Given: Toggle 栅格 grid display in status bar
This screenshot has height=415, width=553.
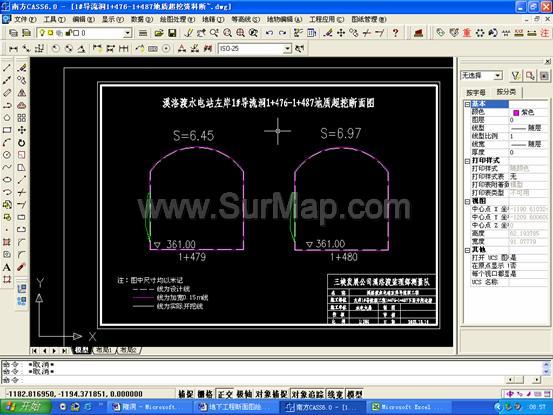Looking at the screenshot, I should 205,394.
